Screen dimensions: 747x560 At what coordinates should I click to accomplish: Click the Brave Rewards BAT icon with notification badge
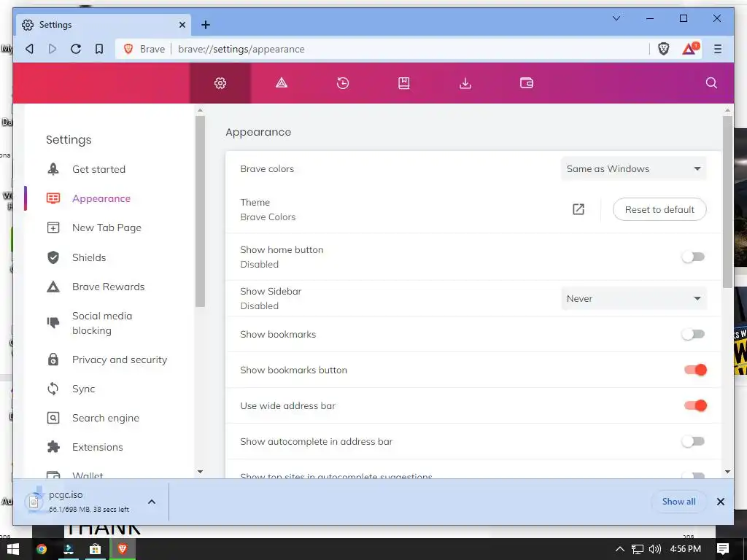tap(690, 49)
